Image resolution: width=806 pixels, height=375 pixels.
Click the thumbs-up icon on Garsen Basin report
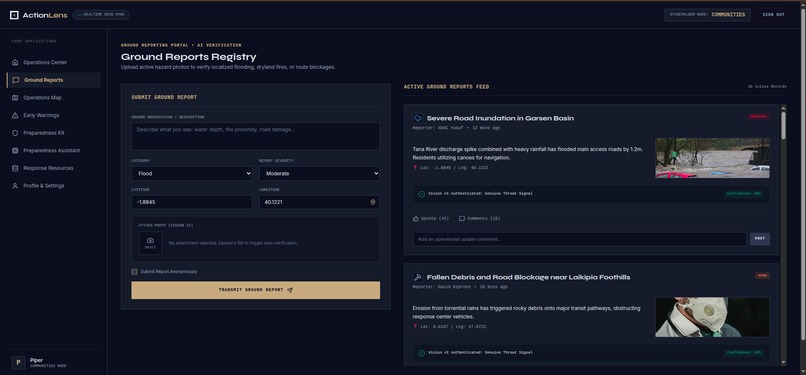tap(416, 218)
